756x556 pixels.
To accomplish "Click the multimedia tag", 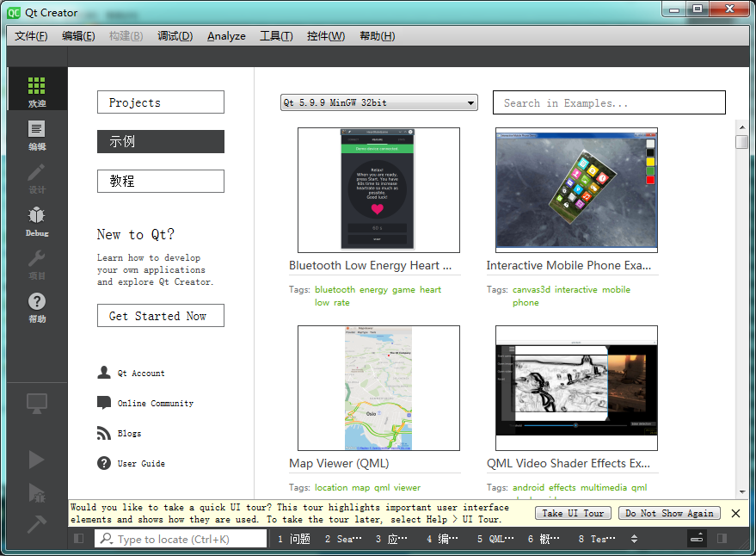I will (x=603, y=487).
